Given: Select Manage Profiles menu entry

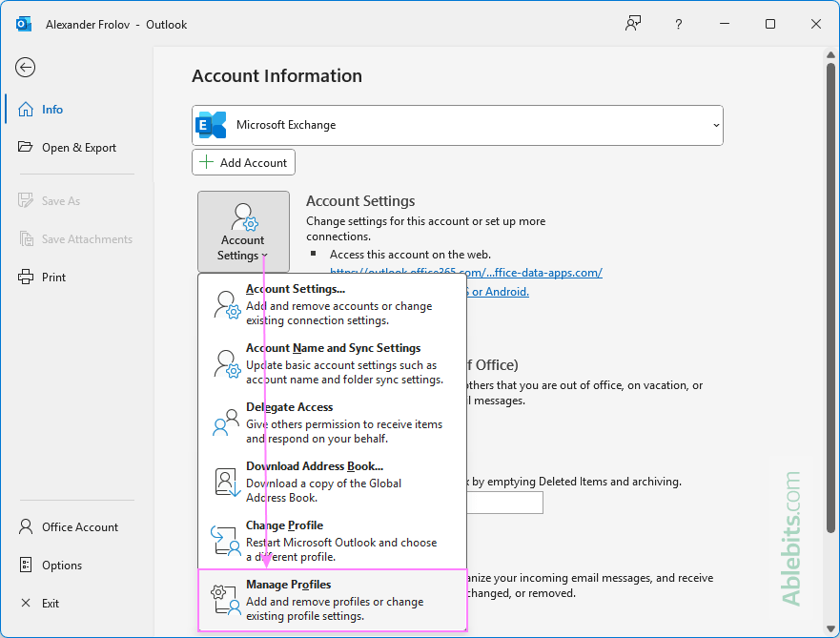Looking at the screenshot, I should coord(332,600).
